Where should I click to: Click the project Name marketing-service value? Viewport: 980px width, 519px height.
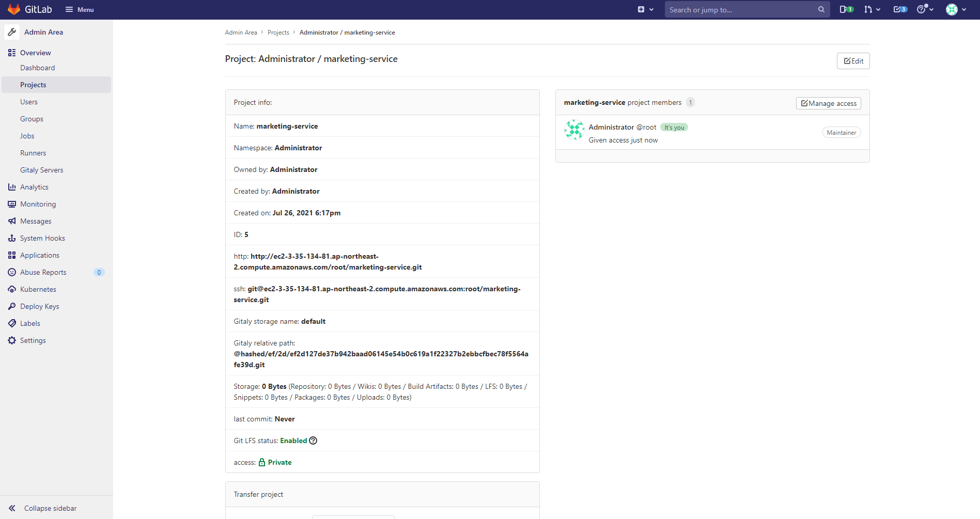click(287, 126)
